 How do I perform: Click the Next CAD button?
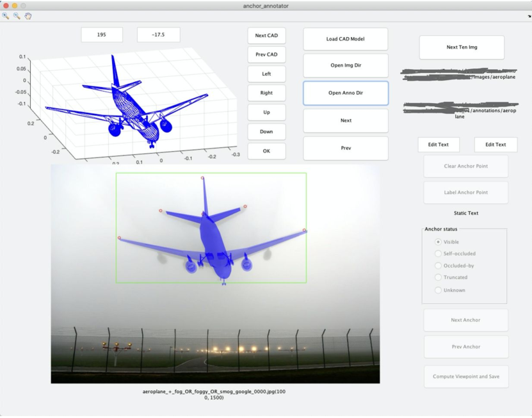[266, 35]
